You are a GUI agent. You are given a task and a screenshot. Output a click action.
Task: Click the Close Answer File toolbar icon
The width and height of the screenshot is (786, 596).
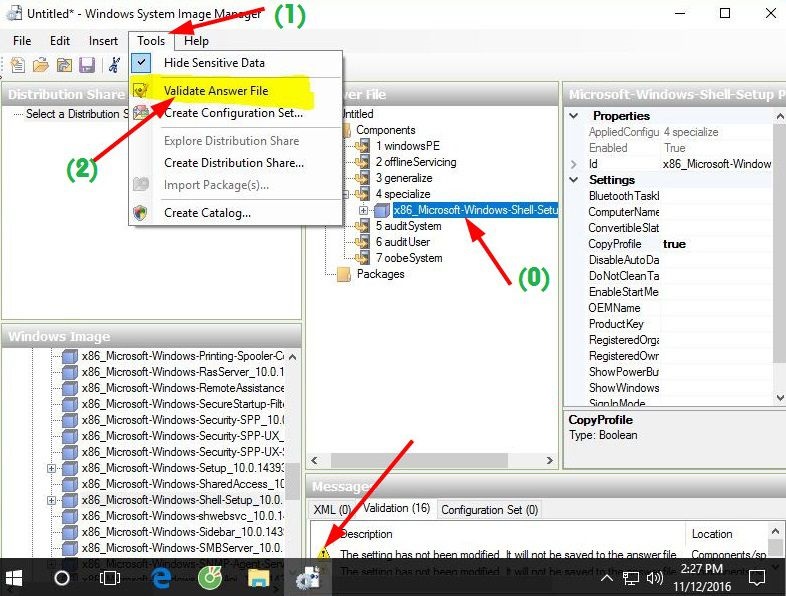tap(64, 65)
